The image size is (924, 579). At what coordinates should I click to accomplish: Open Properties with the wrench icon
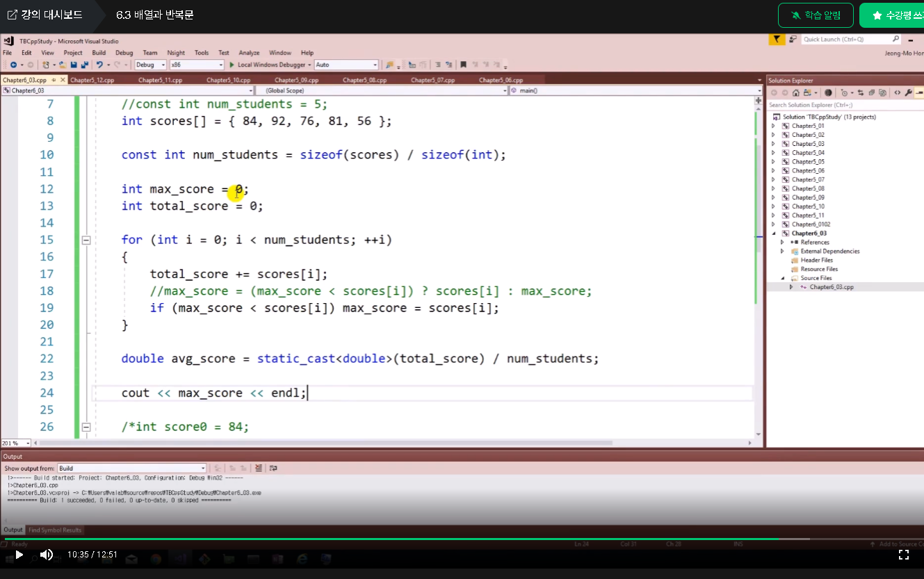pos(908,92)
